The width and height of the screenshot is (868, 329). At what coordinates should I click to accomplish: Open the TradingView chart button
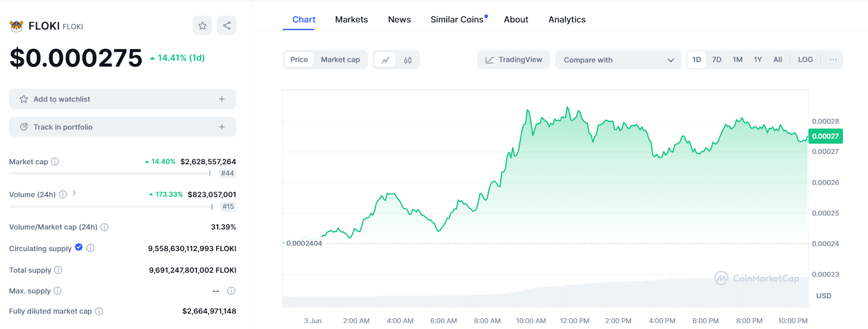click(514, 60)
